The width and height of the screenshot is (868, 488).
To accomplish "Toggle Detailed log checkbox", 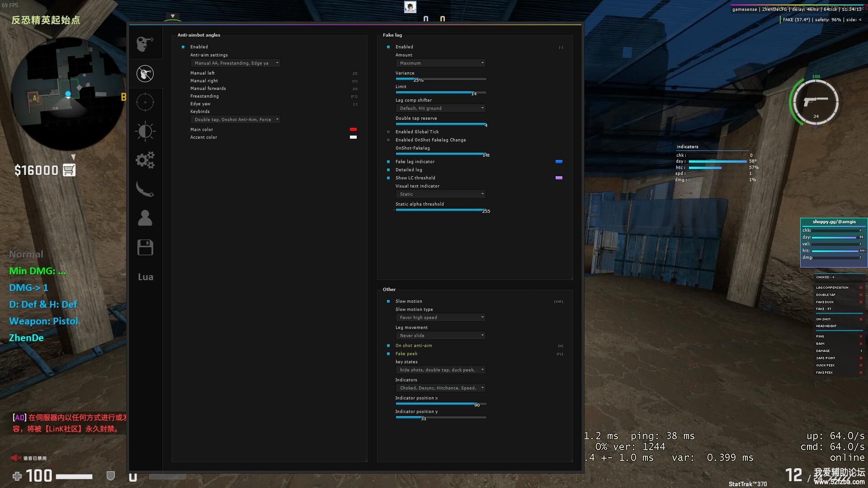I will (388, 170).
